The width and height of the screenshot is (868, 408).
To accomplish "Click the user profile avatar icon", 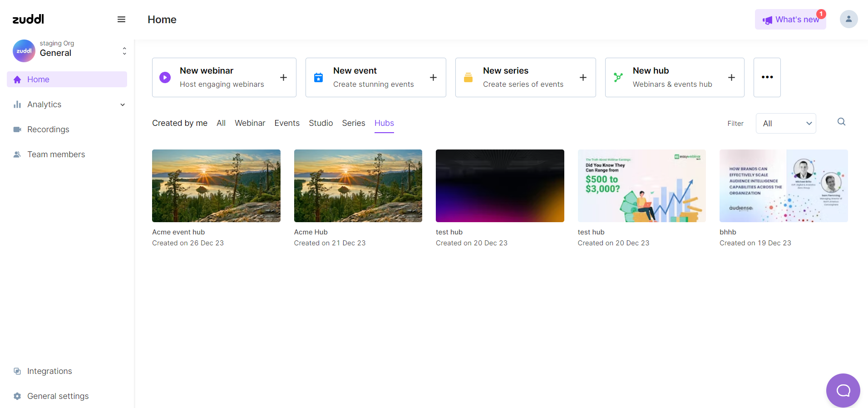I will coord(848,20).
